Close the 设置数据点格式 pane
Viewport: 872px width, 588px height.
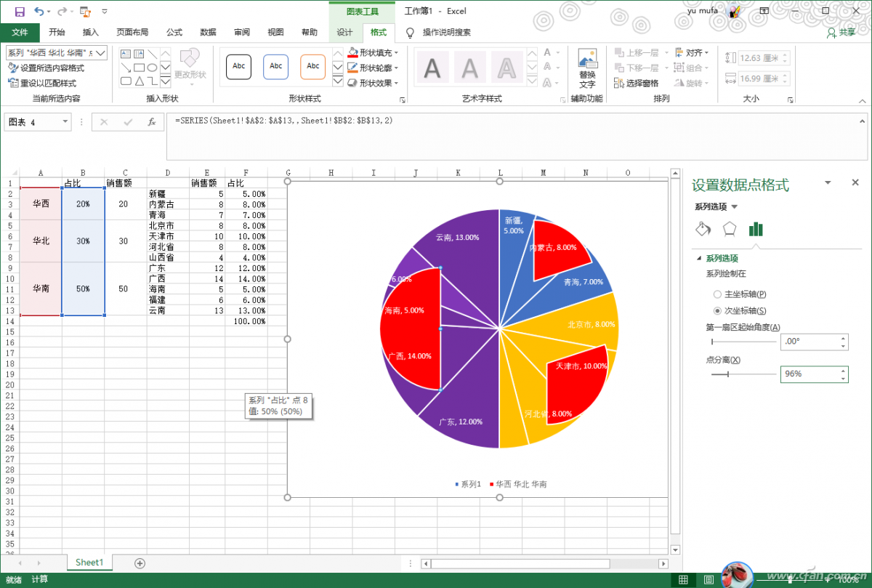pyautogui.click(x=855, y=183)
